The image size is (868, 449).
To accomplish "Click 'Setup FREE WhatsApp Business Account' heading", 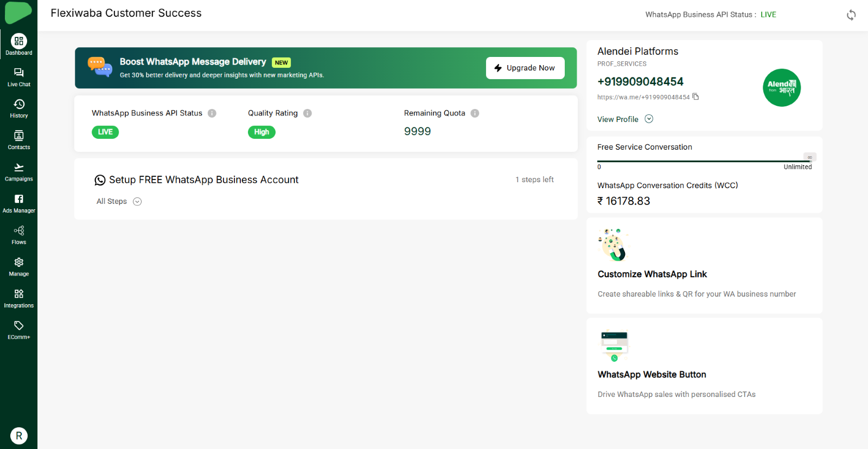I will (204, 179).
